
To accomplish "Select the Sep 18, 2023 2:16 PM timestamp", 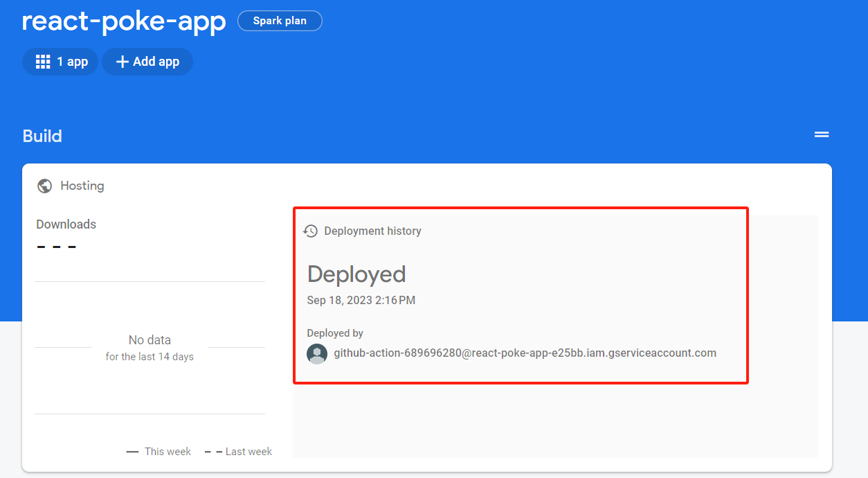I will 361,300.
